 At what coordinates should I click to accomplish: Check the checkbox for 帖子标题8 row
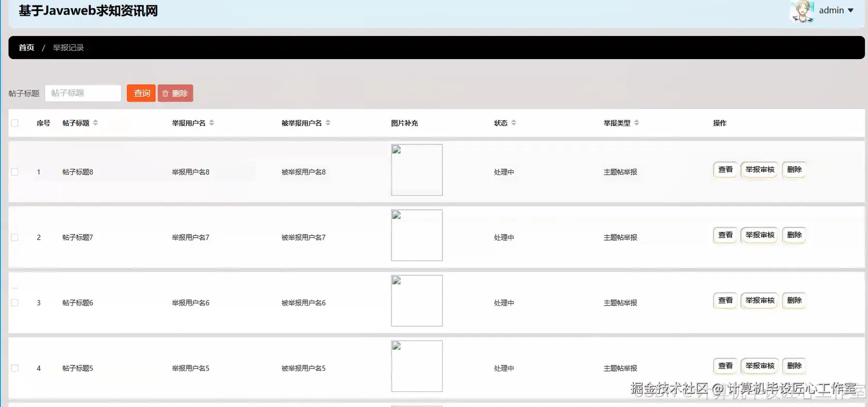coord(15,172)
